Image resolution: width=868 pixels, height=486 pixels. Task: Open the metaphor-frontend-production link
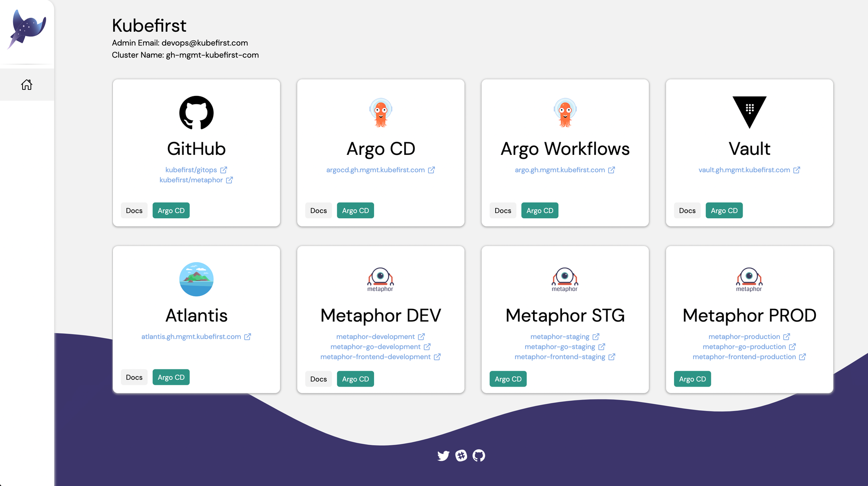744,356
